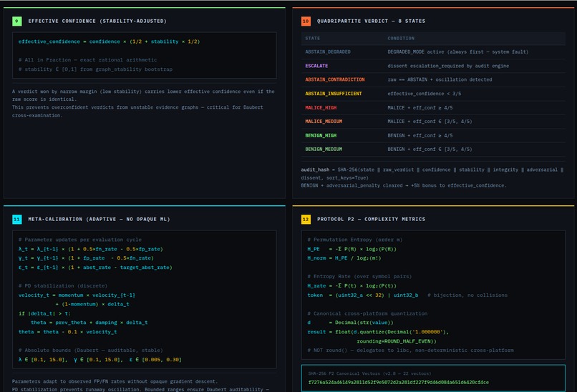Click the STATE column header
The image size is (577, 392).
click(x=312, y=38)
